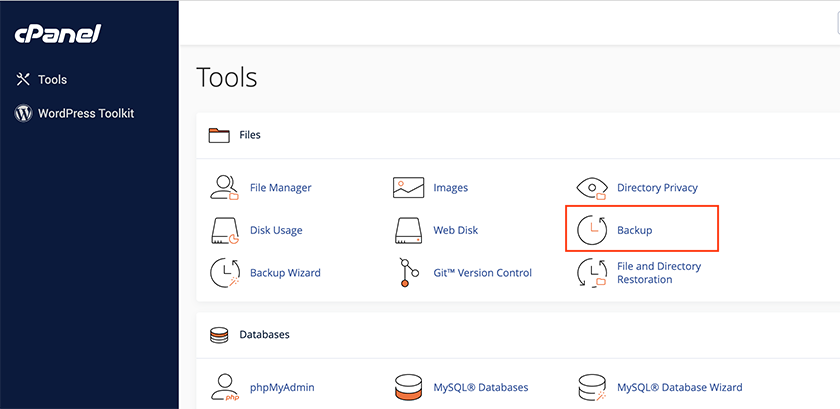Image resolution: width=840 pixels, height=409 pixels.
Task: Open WordPress Toolkit from the sidebar
Action: tap(86, 114)
